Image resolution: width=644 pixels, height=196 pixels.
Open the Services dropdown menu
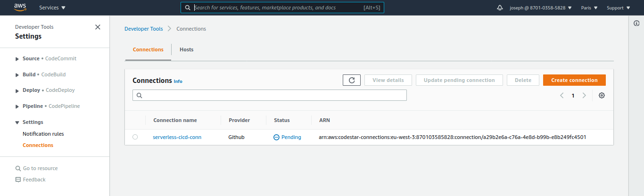click(52, 8)
